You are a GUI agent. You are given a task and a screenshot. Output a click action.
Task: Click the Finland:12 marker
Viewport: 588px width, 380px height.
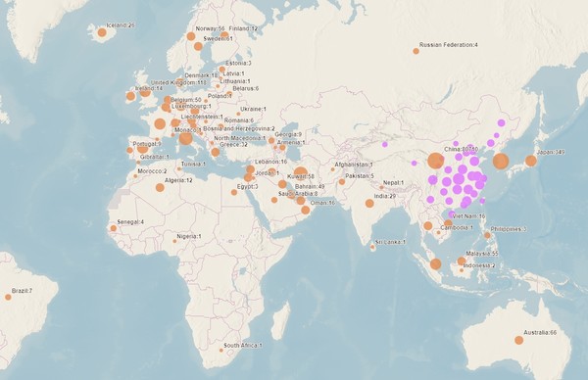224,35
